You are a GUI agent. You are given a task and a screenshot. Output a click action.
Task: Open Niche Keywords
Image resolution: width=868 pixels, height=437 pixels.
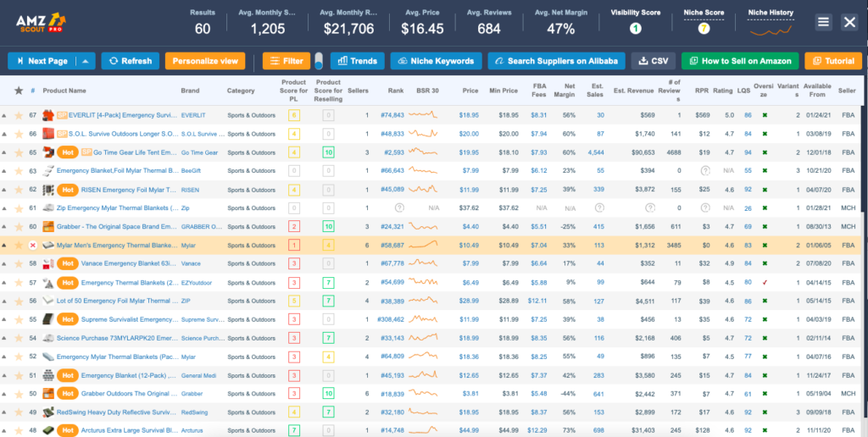coord(436,61)
